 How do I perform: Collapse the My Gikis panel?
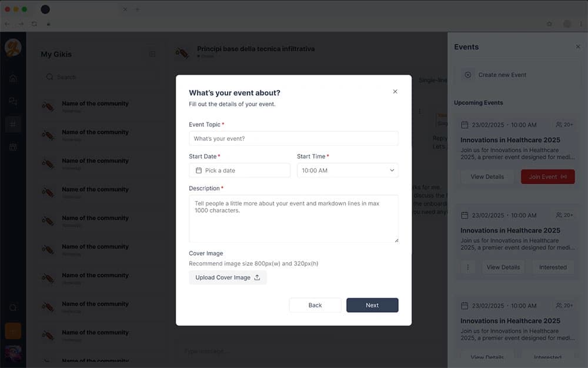[x=152, y=54]
